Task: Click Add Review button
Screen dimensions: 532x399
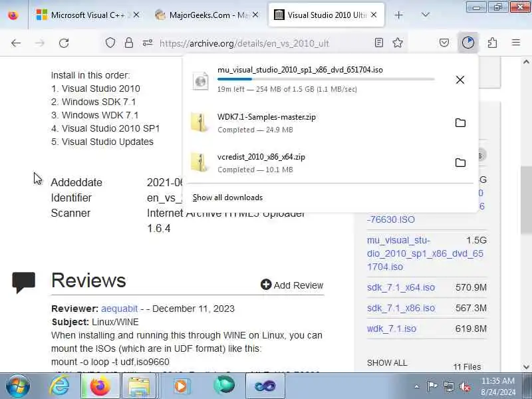Action: (292, 285)
